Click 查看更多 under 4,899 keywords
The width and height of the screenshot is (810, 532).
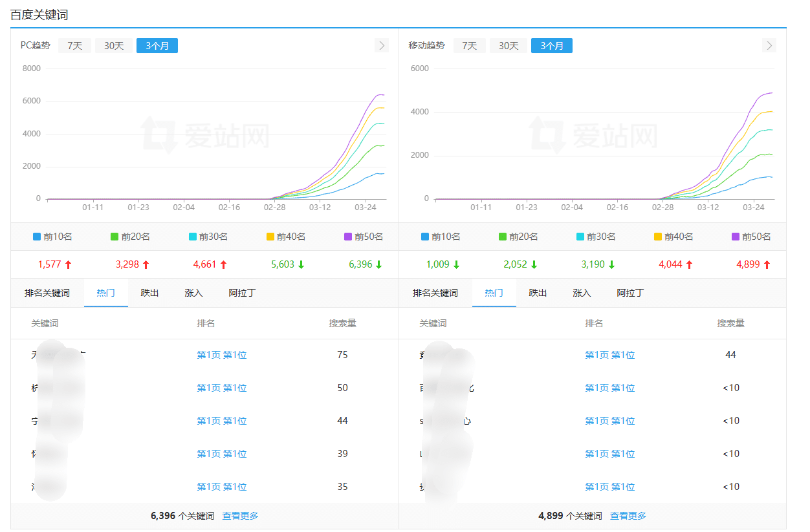point(628,516)
